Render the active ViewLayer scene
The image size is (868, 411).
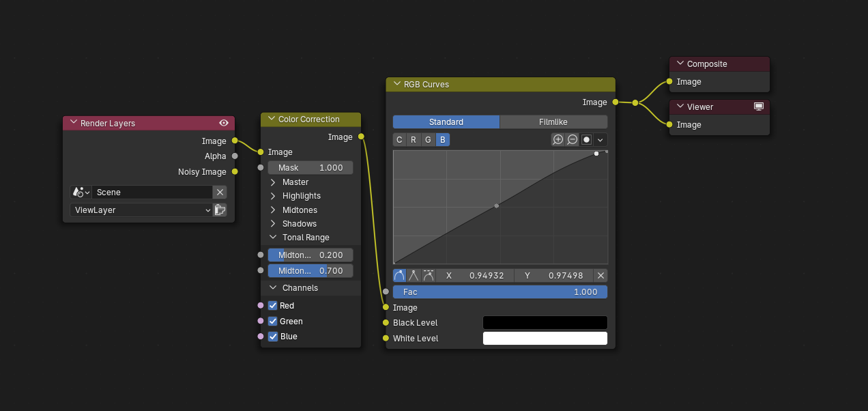220,210
